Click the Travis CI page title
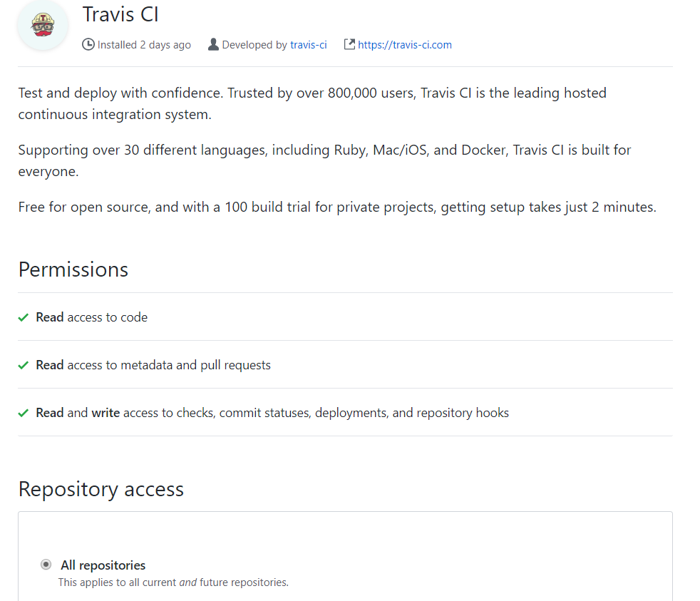The image size is (700, 601). pyautogui.click(x=120, y=14)
